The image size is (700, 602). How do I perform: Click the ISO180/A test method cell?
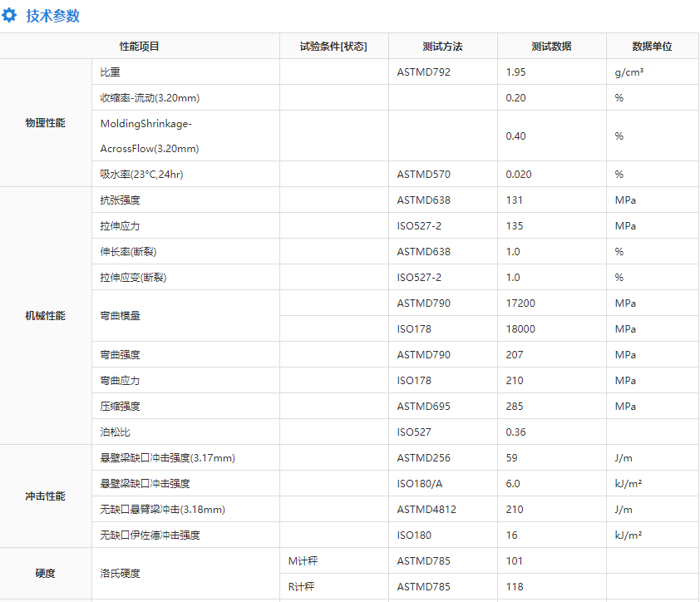click(420, 484)
